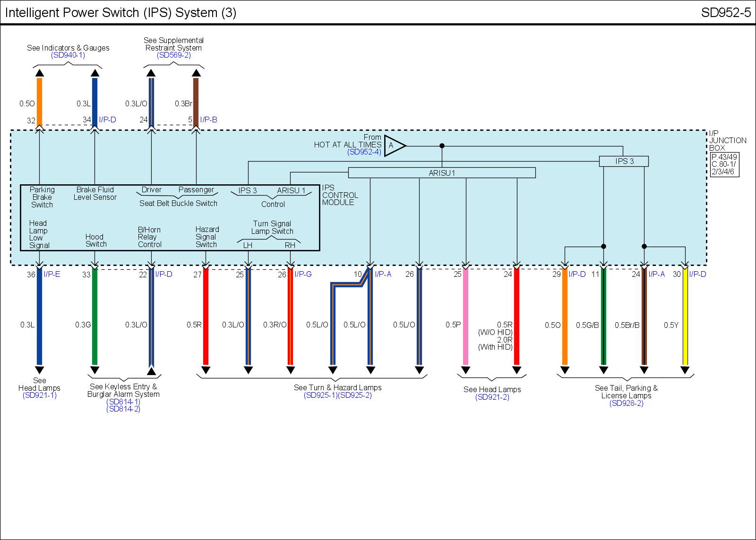Click the I/P-E connector label
Screen dimensions: 756x540
point(52,274)
